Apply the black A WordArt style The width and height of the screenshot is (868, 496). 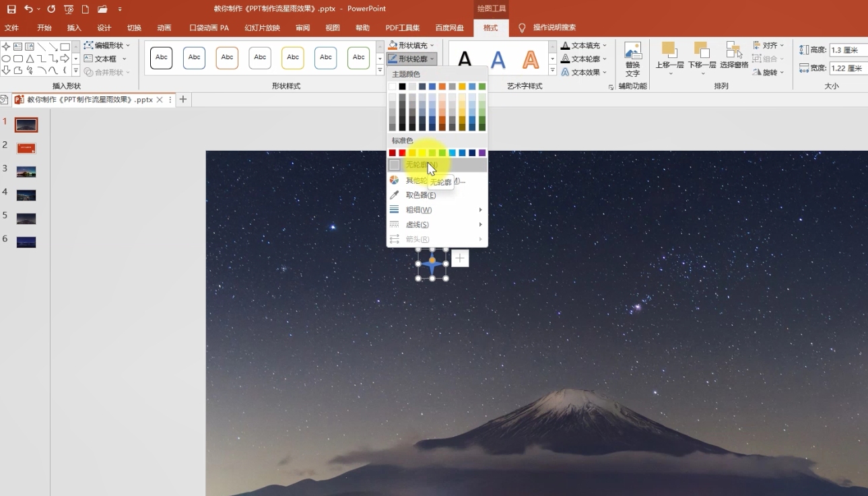click(465, 59)
